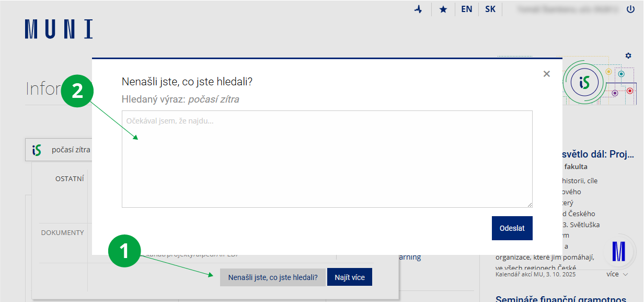Switch language to SK
This screenshot has width=644, height=302.
click(490, 9)
